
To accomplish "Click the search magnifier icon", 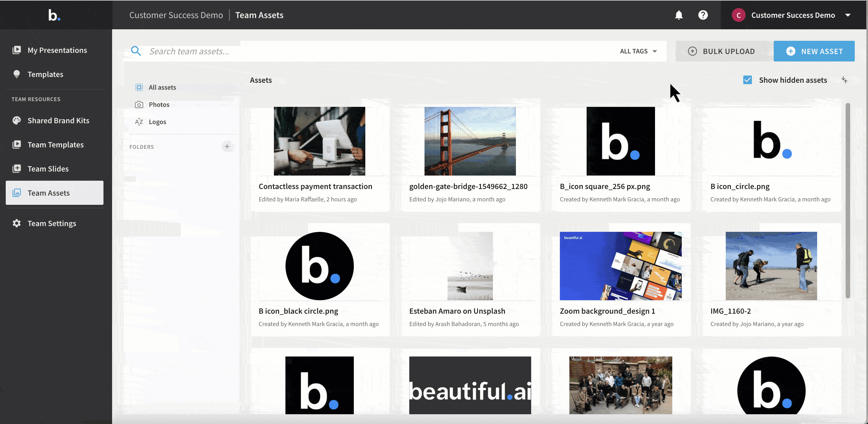I will click(x=136, y=51).
